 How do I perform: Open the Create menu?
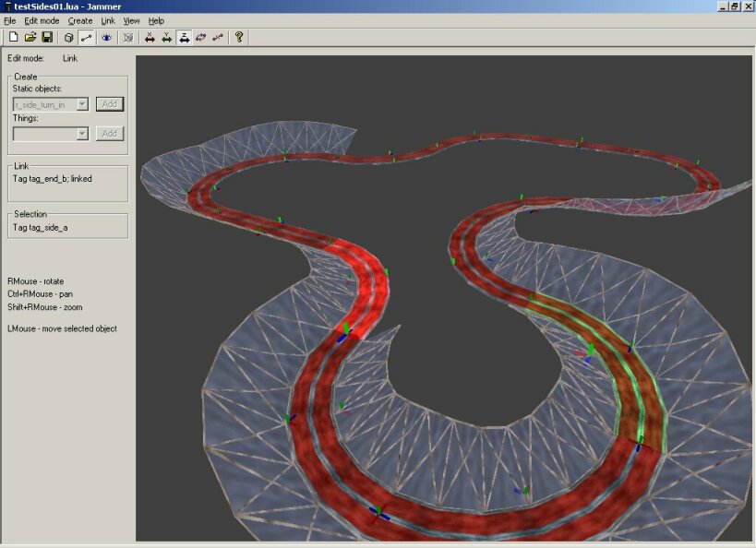(x=80, y=20)
